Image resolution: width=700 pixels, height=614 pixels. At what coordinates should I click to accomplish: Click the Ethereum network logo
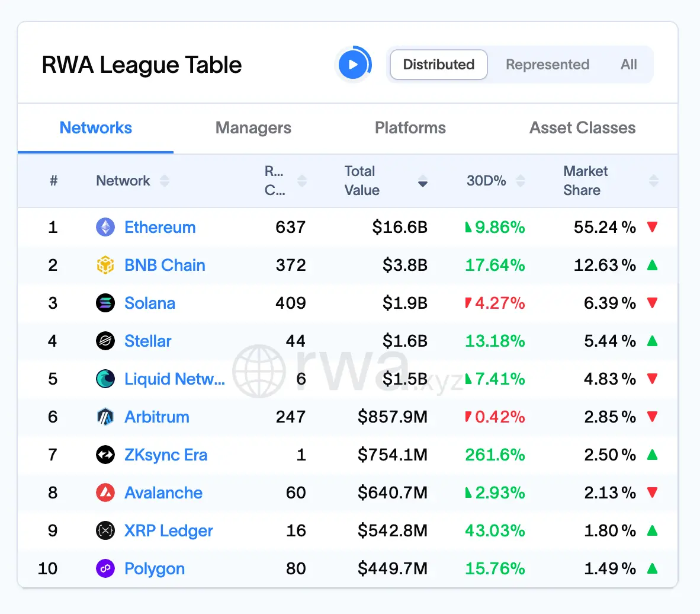coord(105,227)
